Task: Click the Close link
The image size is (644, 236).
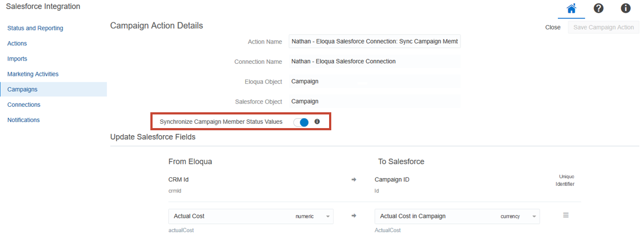Action: 552,27
